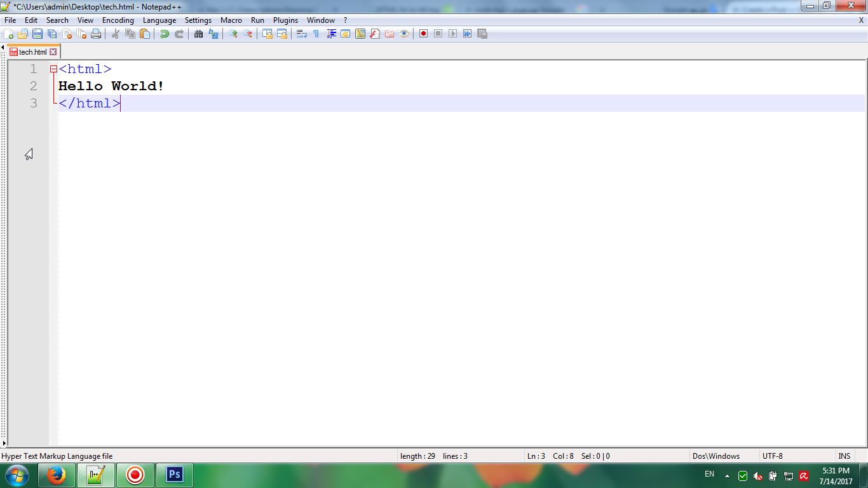Start macro recording with red button

[424, 34]
